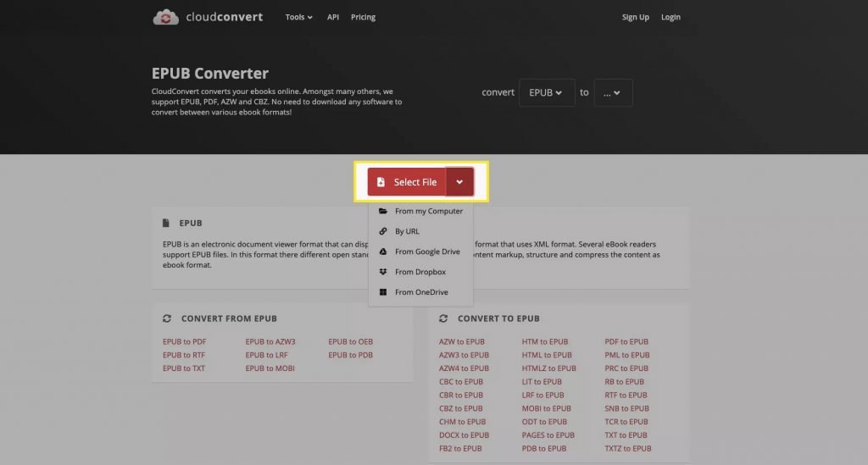
Task: Open EPUB to AZW3 link
Action: point(270,341)
